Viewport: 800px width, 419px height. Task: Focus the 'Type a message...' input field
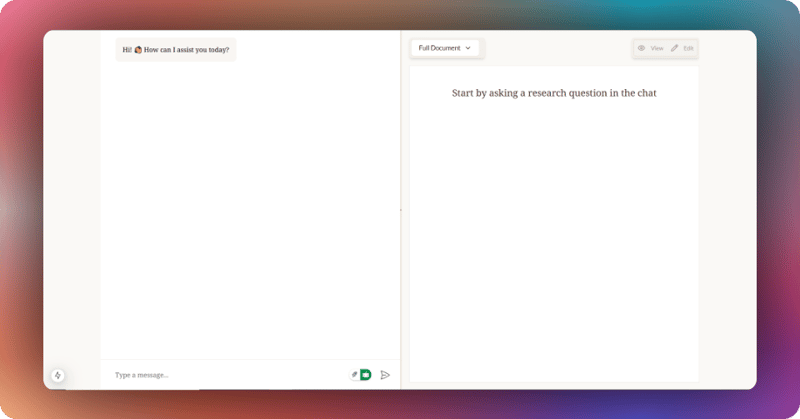point(225,375)
